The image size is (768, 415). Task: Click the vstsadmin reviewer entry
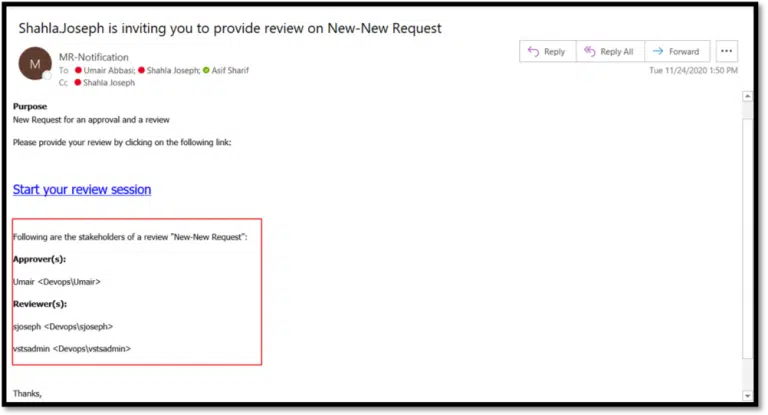coord(71,348)
